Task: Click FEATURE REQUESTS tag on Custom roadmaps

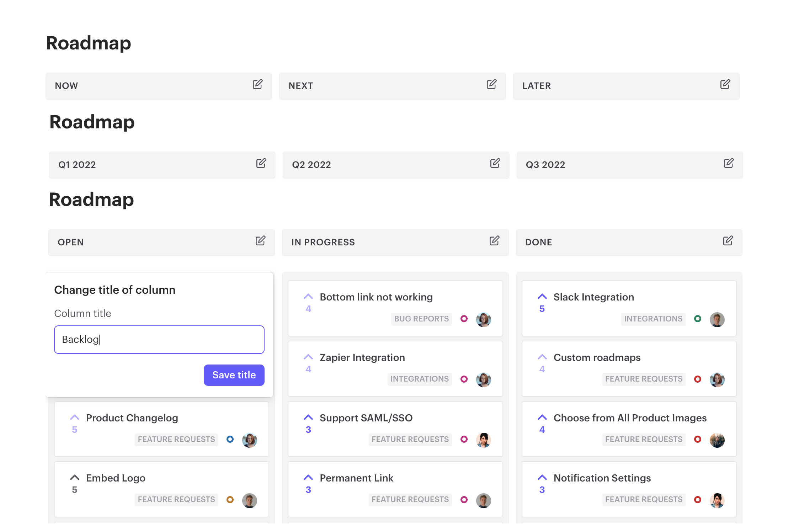Action: point(644,379)
